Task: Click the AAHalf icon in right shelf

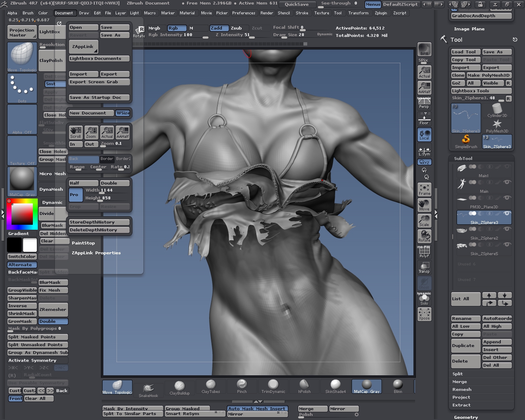Action: pyautogui.click(x=424, y=88)
